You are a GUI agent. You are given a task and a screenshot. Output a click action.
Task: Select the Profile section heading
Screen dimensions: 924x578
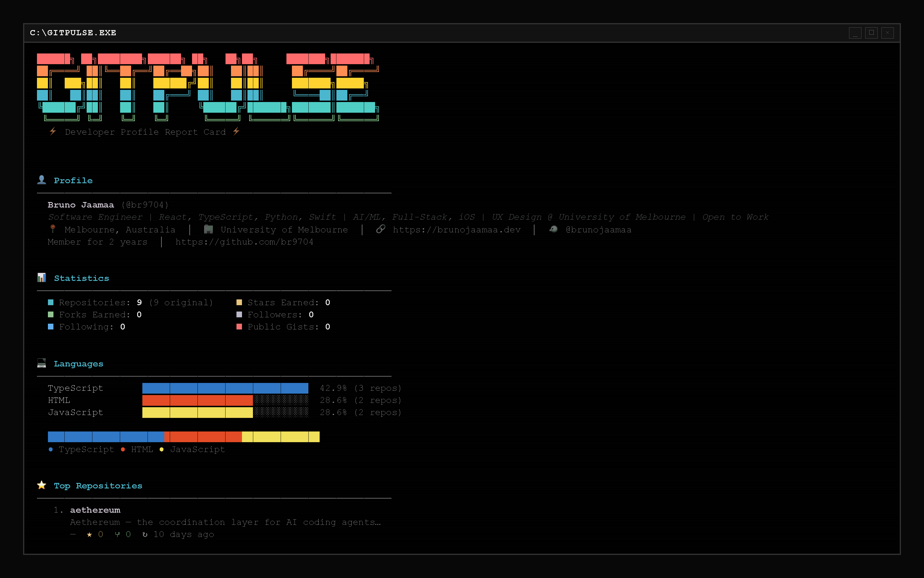[x=73, y=180]
